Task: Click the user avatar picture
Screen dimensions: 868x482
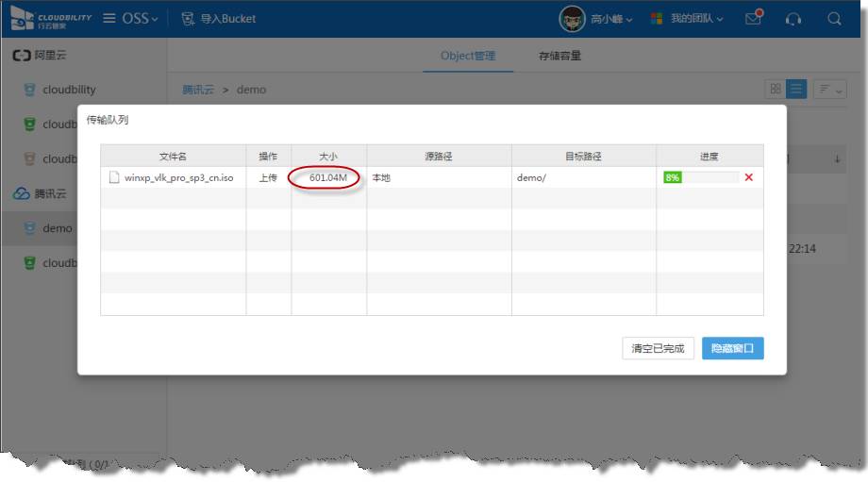Action: [x=572, y=19]
